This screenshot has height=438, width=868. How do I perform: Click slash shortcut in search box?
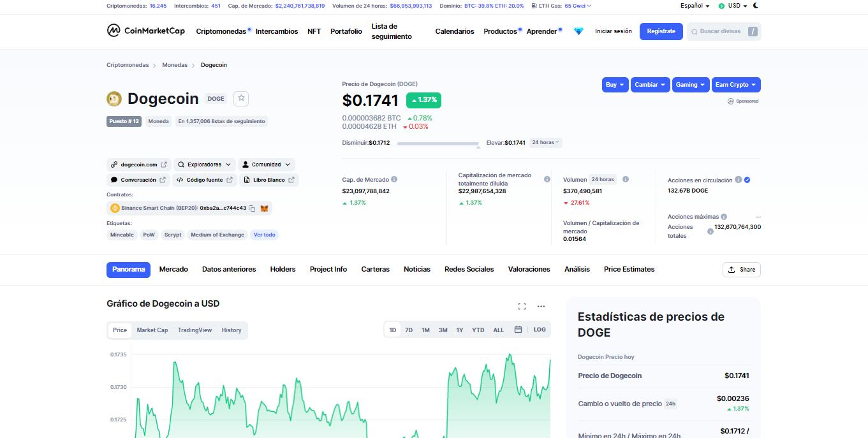coord(753,31)
